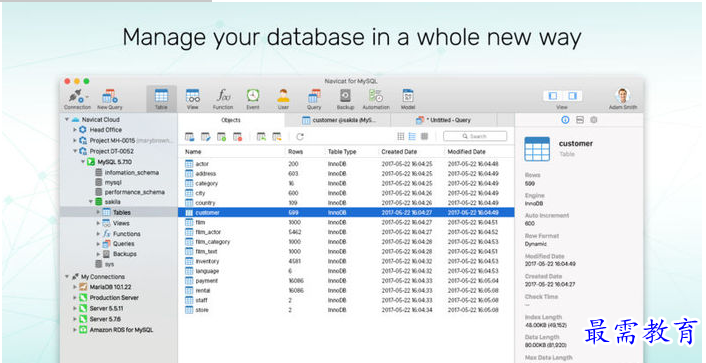706x363 pixels.
Task: Open the customer @sakila tab
Action: click(338, 120)
